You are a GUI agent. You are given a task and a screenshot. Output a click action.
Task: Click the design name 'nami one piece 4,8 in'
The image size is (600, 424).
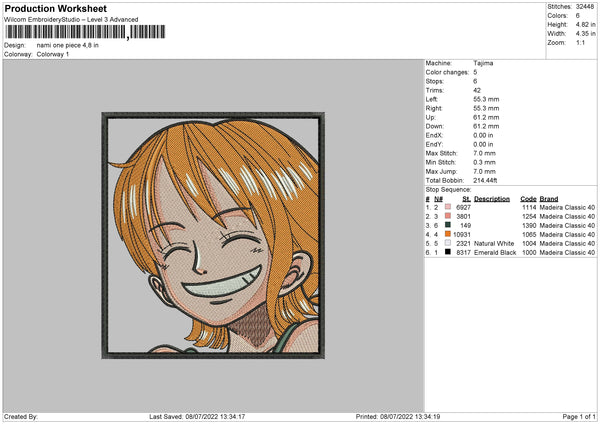[x=68, y=45]
